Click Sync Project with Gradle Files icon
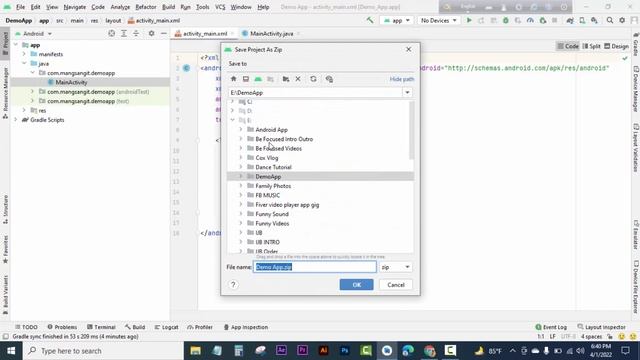 (x=570, y=20)
